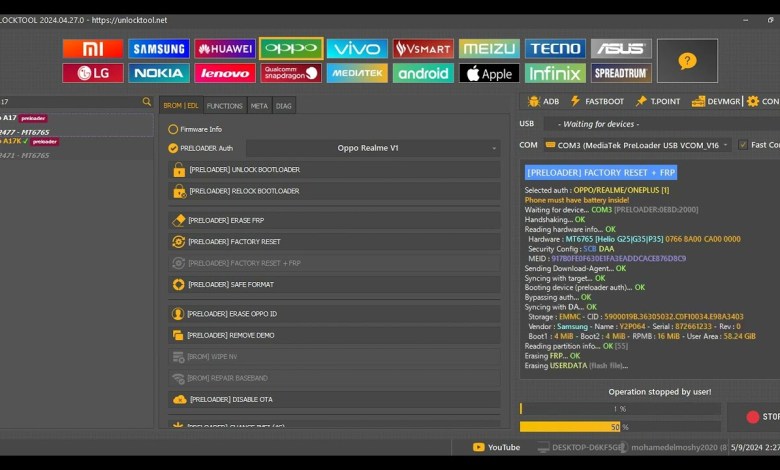Click the USB Waiting for devices field
Image resolution: width=780 pixels, height=470 pixels.
pyautogui.click(x=662, y=124)
